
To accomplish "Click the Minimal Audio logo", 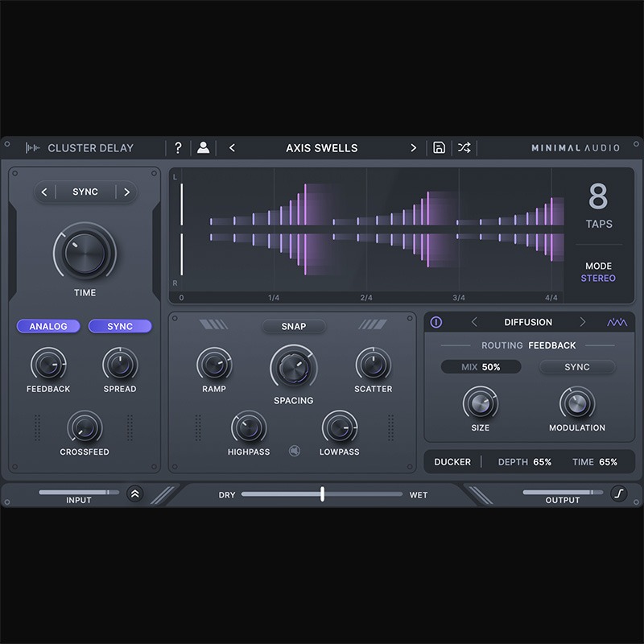I will [576, 148].
